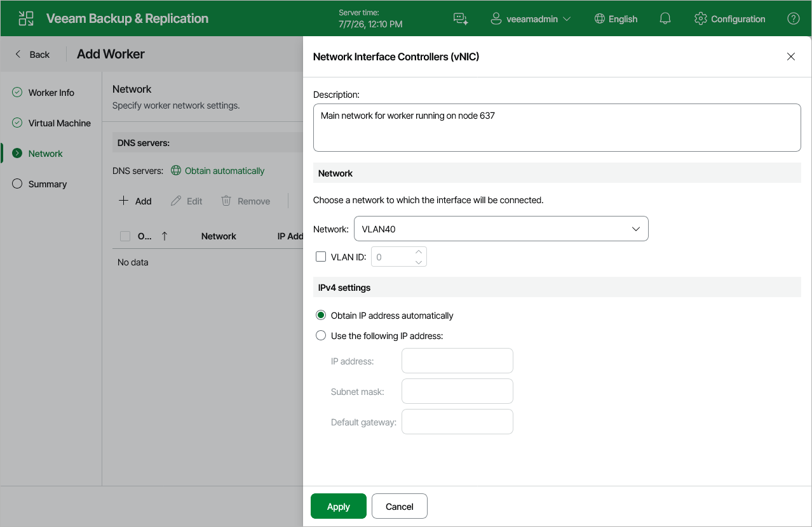
Task: Open the notifications bell
Action: coord(665,18)
